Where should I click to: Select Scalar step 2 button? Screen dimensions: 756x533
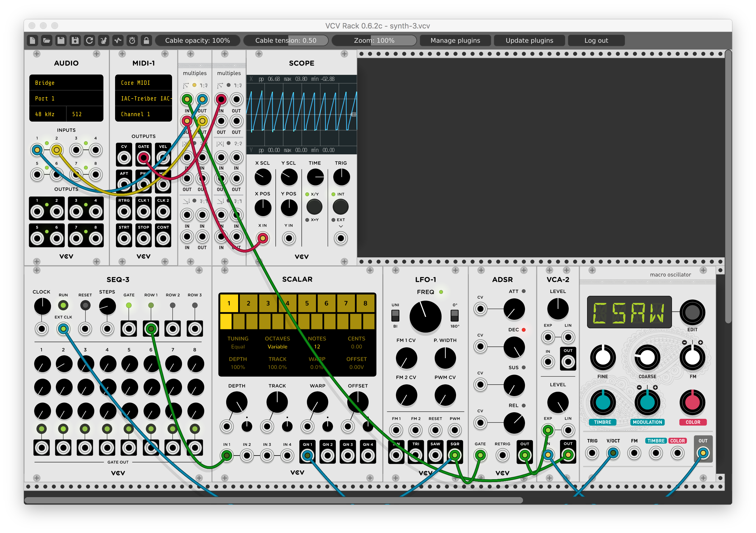[x=248, y=303]
